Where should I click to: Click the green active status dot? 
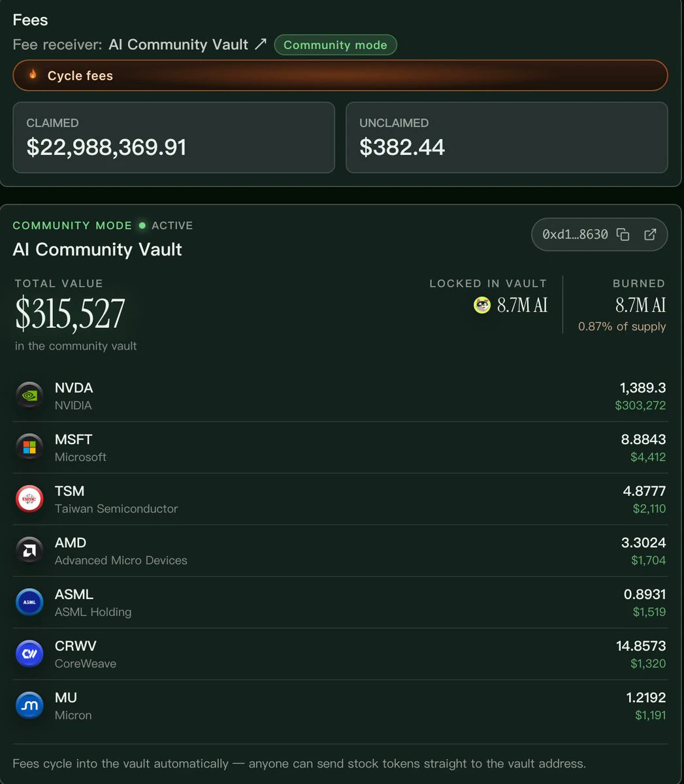click(x=142, y=225)
